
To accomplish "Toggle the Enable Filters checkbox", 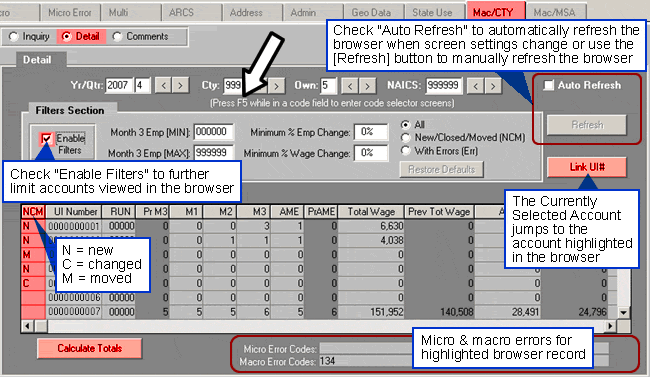I will [x=46, y=139].
